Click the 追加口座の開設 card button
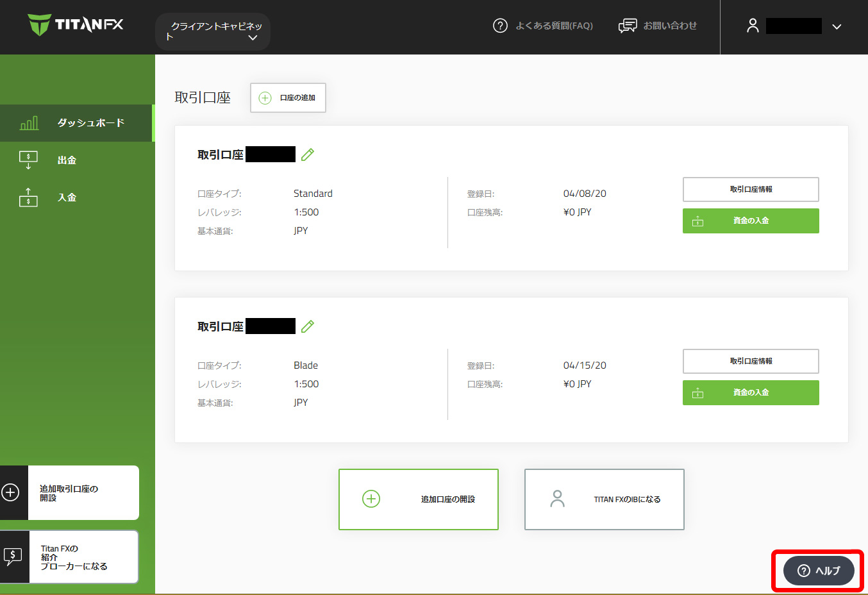868x595 pixels. tap(419, 499)
